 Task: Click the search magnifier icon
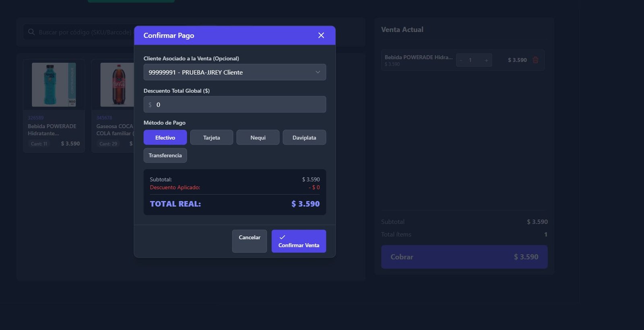click(x=31, y=32)
